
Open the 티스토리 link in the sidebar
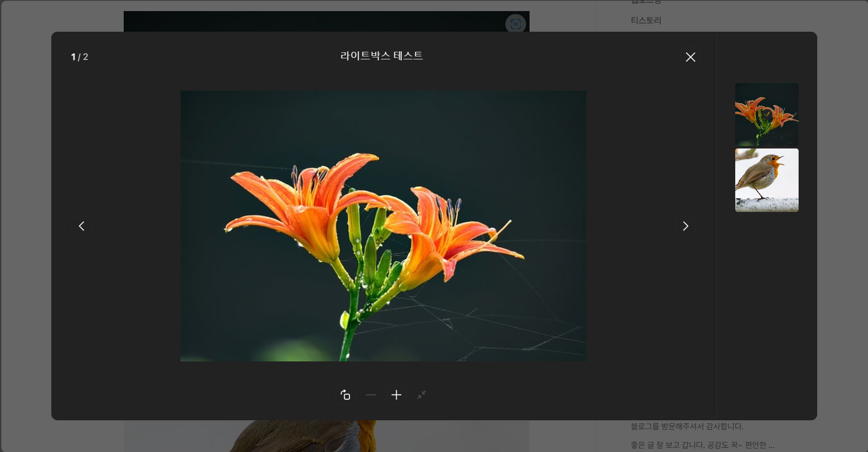[x=646, y=21]
